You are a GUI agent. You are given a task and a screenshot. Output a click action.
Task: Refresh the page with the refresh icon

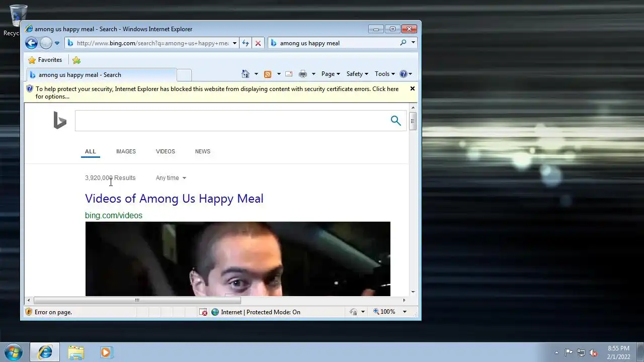point(246,43)
